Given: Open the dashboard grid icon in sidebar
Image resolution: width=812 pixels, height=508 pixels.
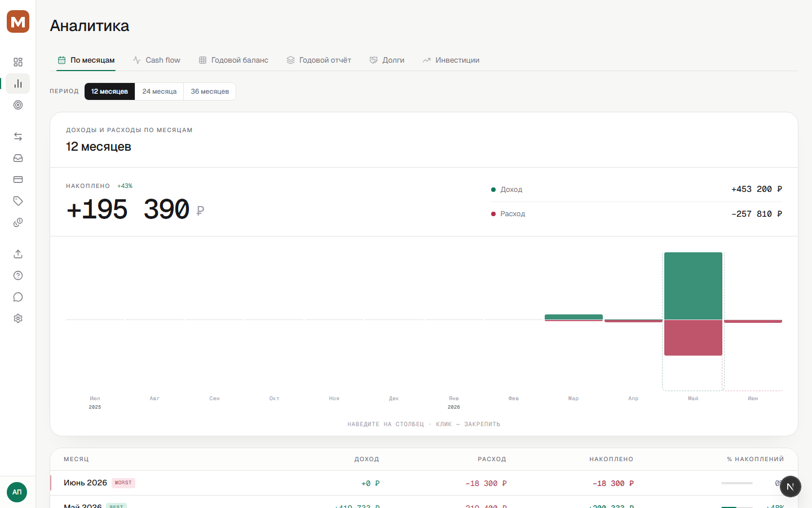Looking at the screenshot, I should coord(18,62).
